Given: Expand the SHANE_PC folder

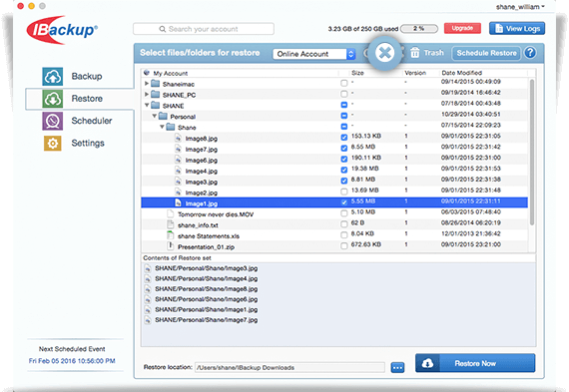Looking at the screenshot, I should pyautogui.click(x=146, y=95).
